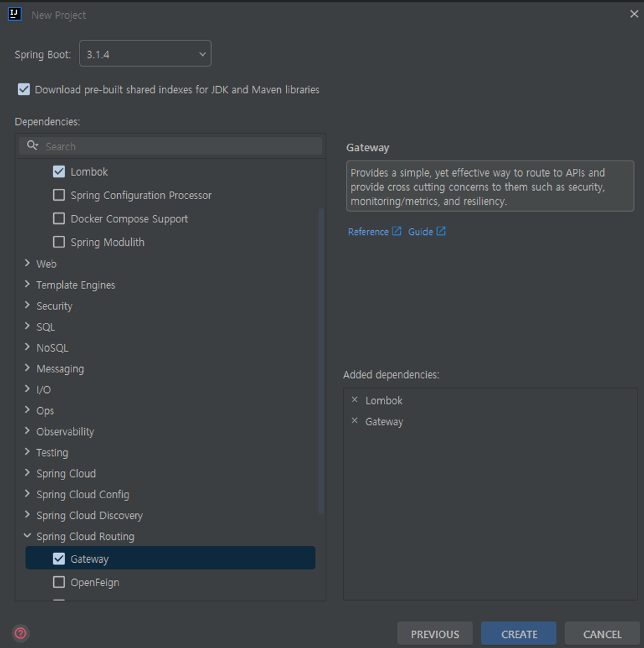Open the Spring Boot version dropdown
This screenshot has height=648, width=644.
145,54
